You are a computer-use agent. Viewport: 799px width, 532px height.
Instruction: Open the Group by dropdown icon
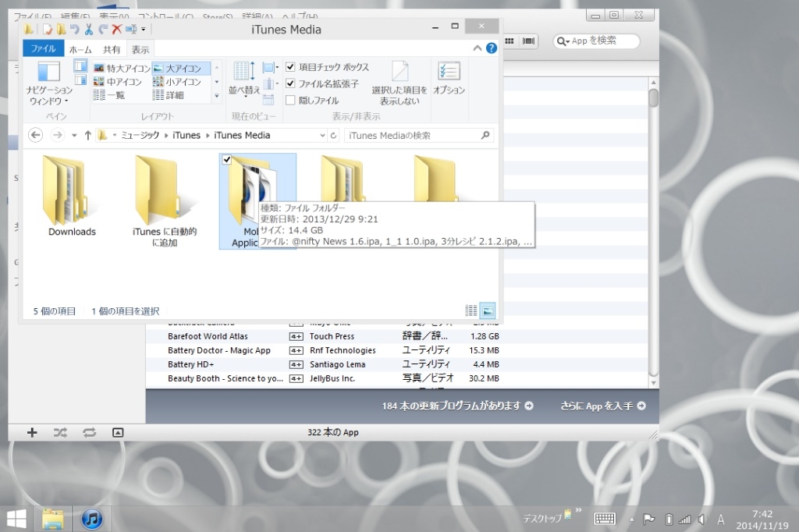point(271,67)
